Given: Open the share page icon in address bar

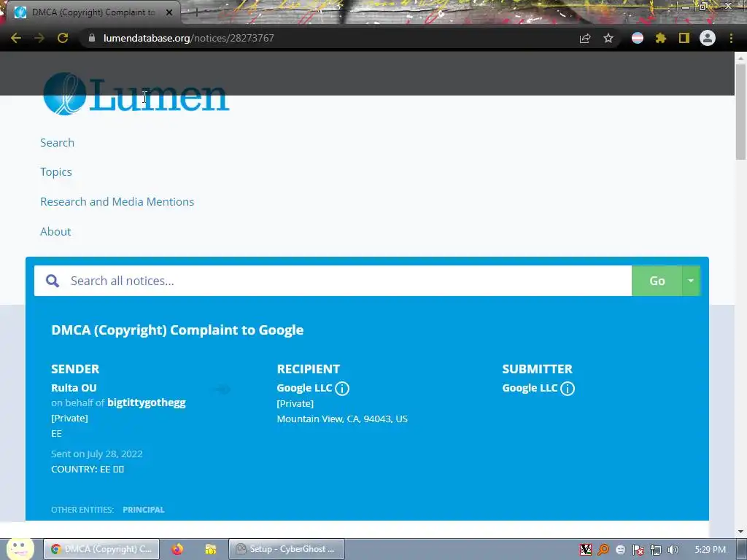Looking at the screenshot, I should click(585, 39).
